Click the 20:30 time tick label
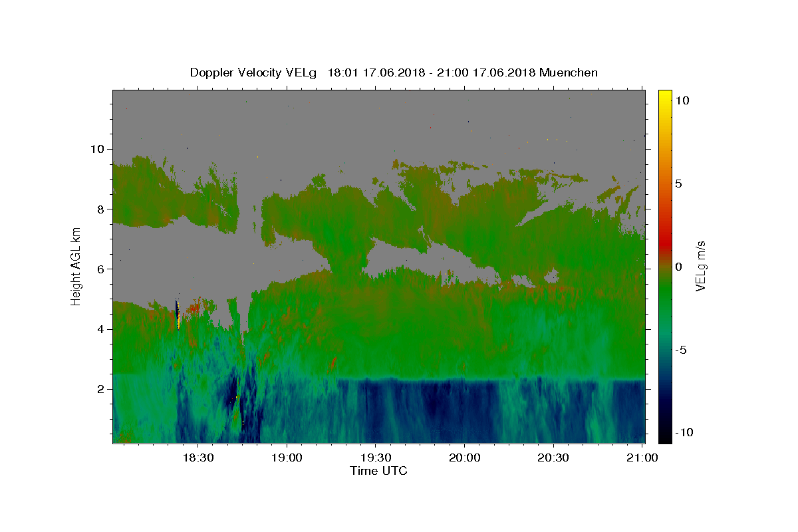The image size is (798, 532). (x=553, y=458)
